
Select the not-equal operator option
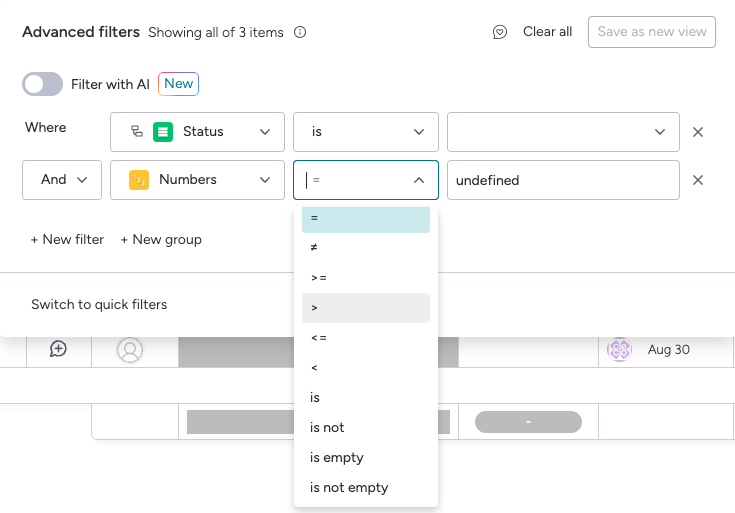(365, 247)
